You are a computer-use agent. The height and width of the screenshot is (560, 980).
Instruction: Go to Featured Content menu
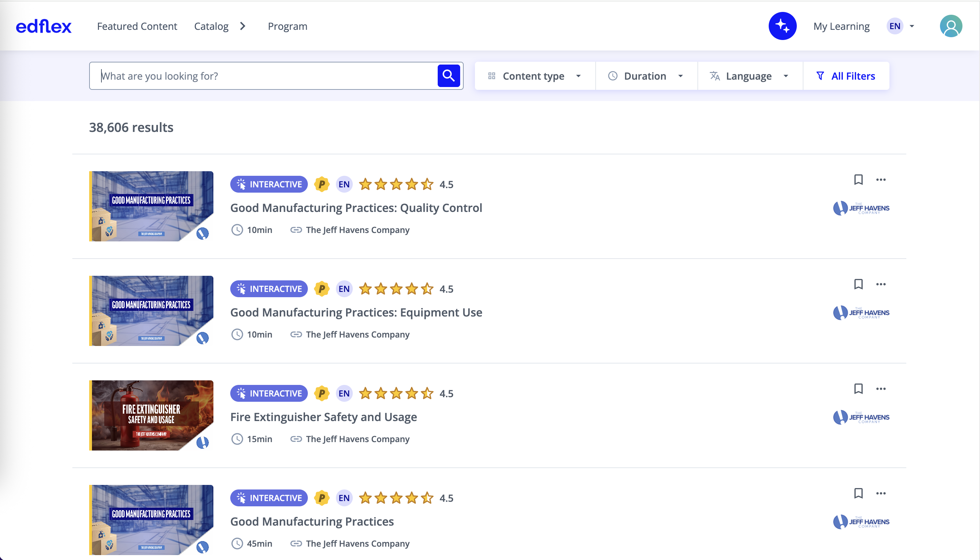[x=137, y=27]
